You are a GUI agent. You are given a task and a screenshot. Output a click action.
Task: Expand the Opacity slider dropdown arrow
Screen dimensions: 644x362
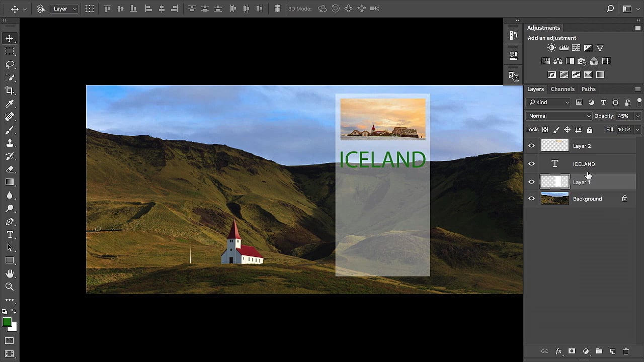click(637, 116)
